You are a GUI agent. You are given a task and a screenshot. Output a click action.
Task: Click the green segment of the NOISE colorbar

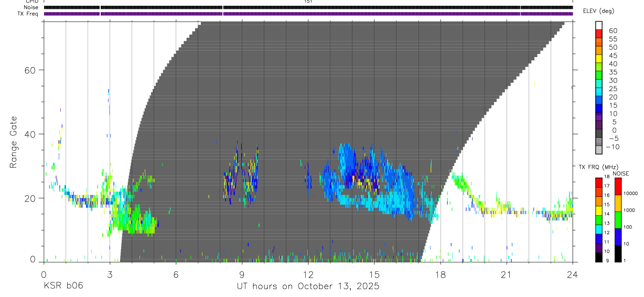click(618, 219)
